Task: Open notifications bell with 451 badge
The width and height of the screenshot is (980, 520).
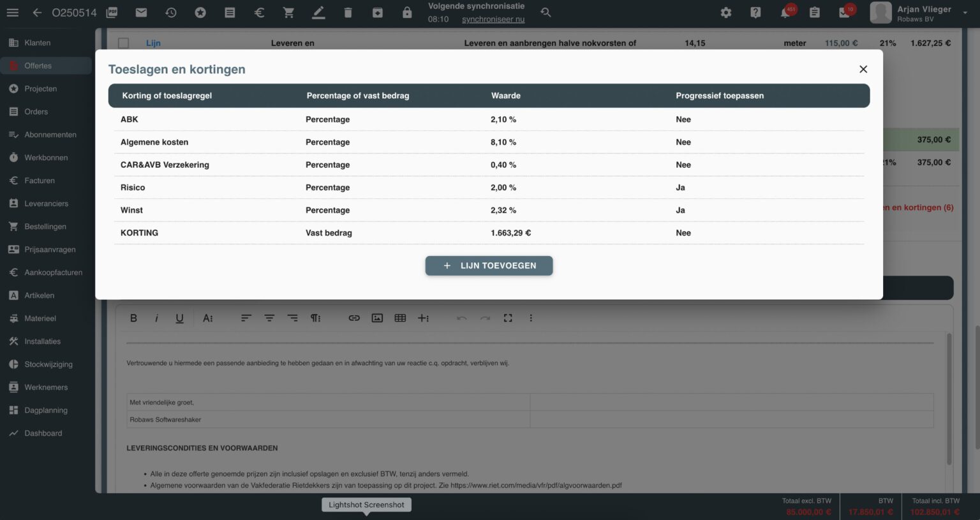Action: point(785,13)
